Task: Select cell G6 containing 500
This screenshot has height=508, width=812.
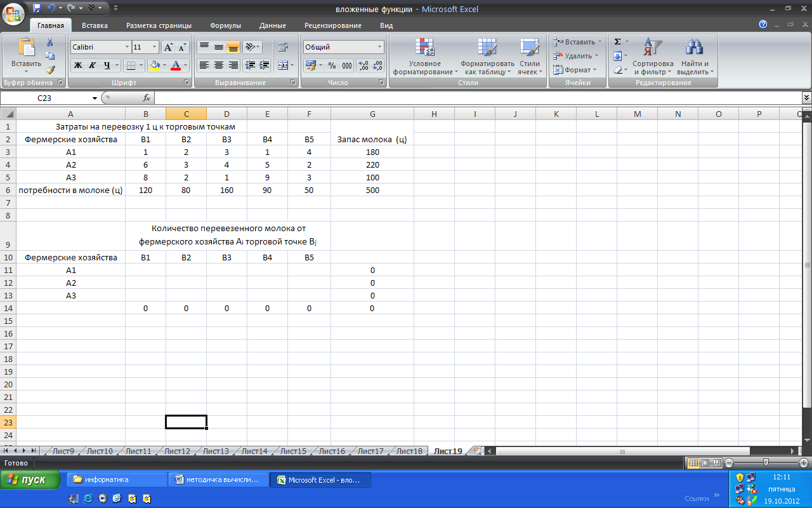Action: (x=372, y=190)
